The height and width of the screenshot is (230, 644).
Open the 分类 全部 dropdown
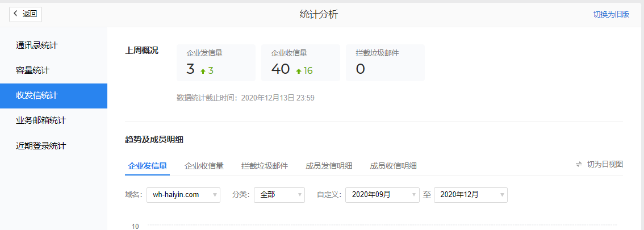(x=279, y=195)
